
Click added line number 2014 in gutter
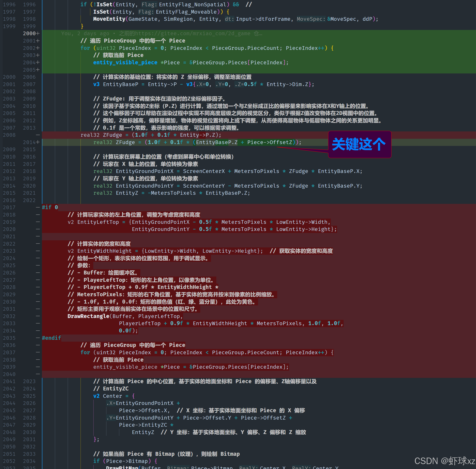(x=29, y=142)
